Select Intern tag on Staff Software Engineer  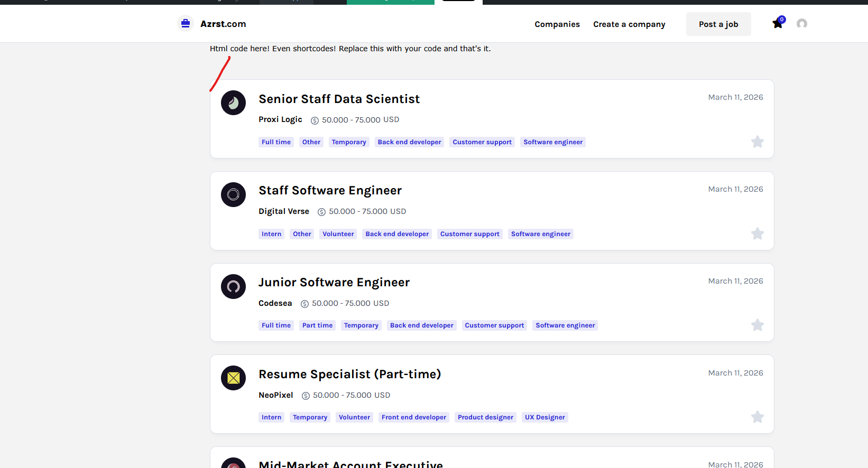(271, 234)
